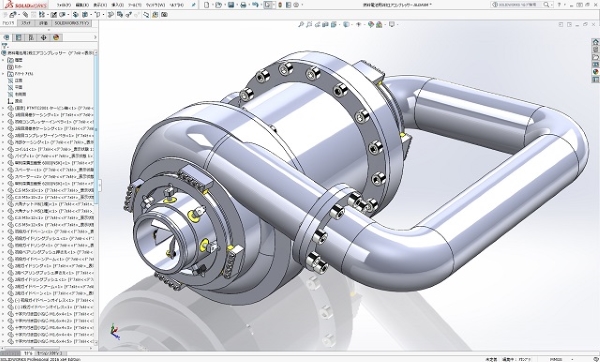Open the PropertyManager tab icon
Viewport: 600px width, 362px height.
click(18, 37)
